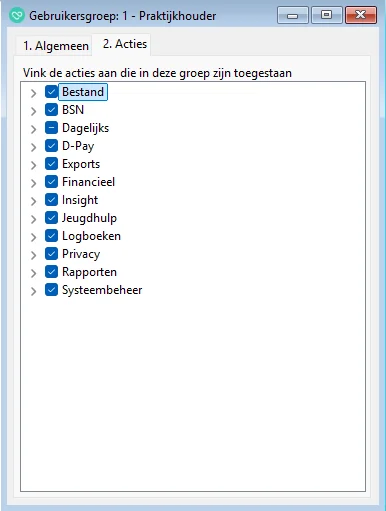Expand the Insight tree node
The height and width of the screenshot is (511, 386).
(x=33, y=201)
